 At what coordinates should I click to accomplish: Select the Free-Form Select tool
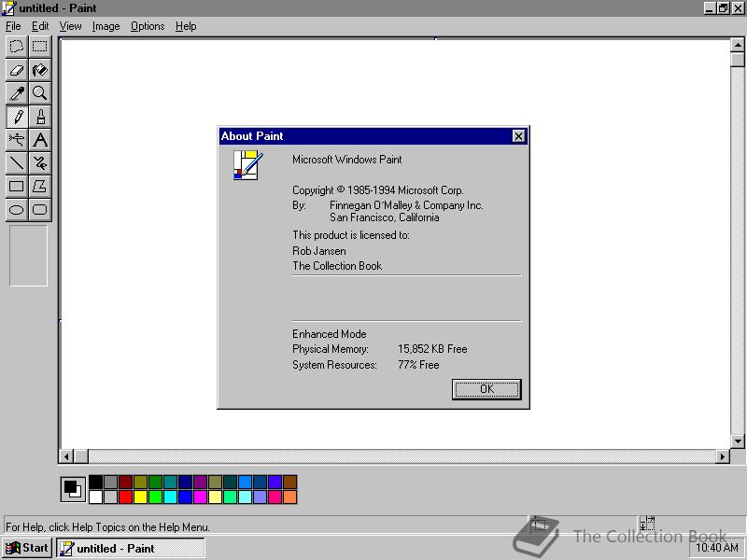tap(17, 47)
